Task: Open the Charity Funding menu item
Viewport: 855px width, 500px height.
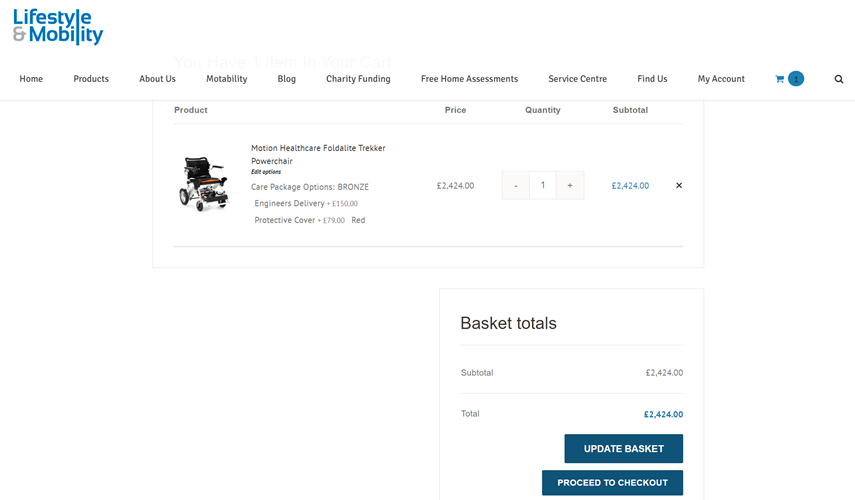Action: click(x=358, y=79)
